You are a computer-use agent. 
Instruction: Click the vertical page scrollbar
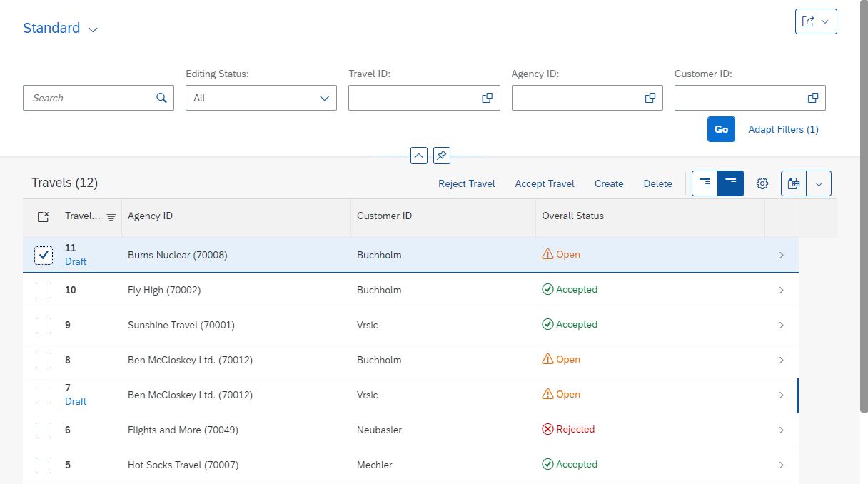[x=864, y=206]
